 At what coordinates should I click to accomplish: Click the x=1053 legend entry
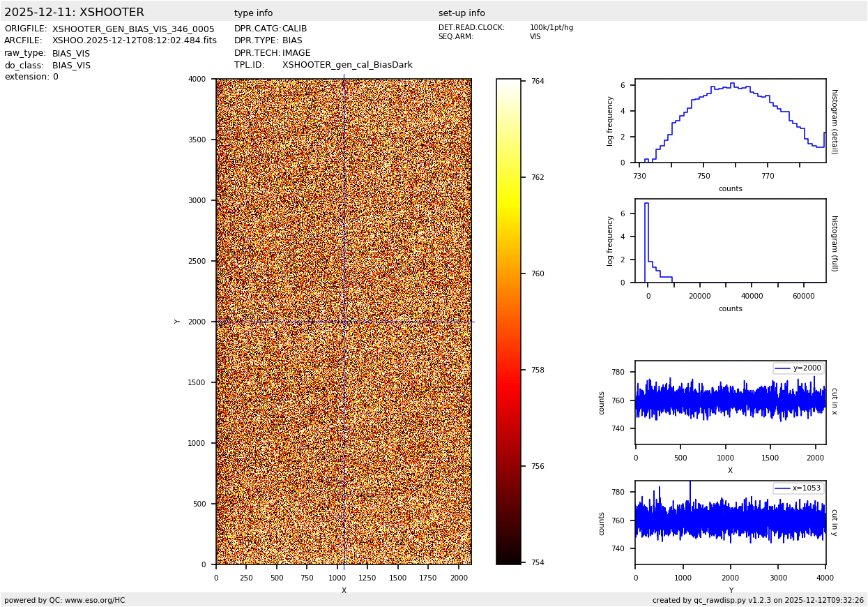(x=798, y=488)
